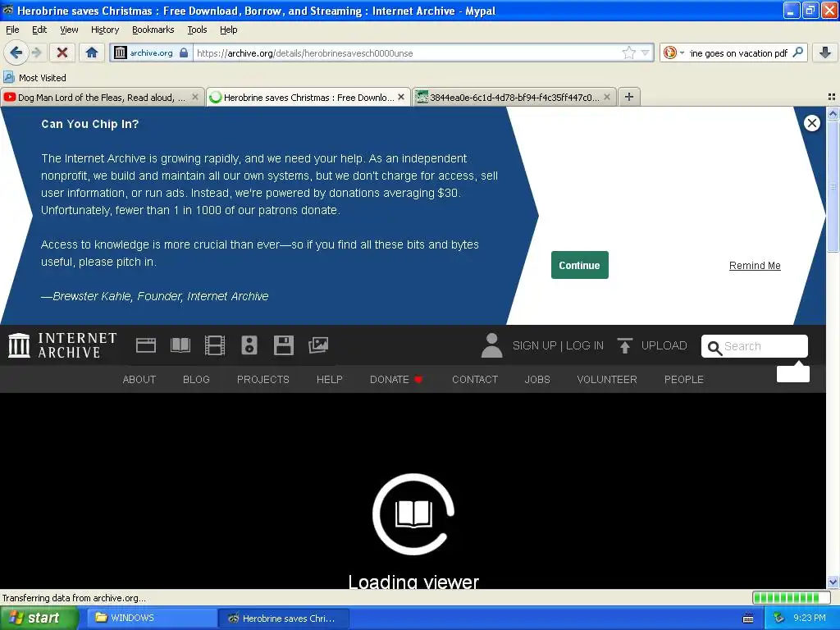The width and height of the screenshot is (840, 630).
Task: Open the Downloads arrow button
Action: (x=825, y=52)
